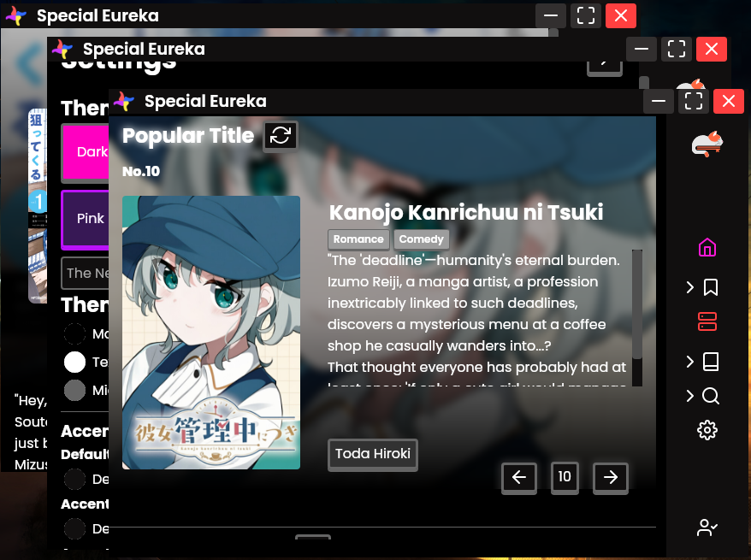Go to next popular title arrow
751x560 pixels.
tap(610, 478)
